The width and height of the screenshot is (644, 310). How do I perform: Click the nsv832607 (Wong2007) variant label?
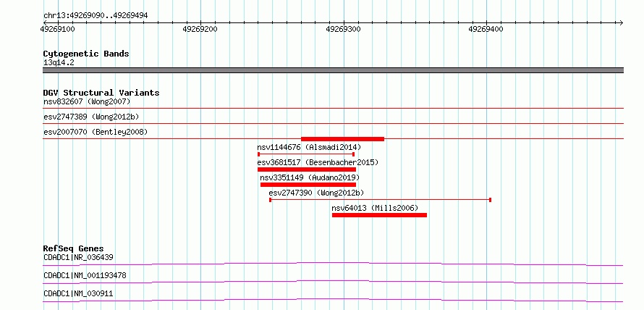click(87, 101)
